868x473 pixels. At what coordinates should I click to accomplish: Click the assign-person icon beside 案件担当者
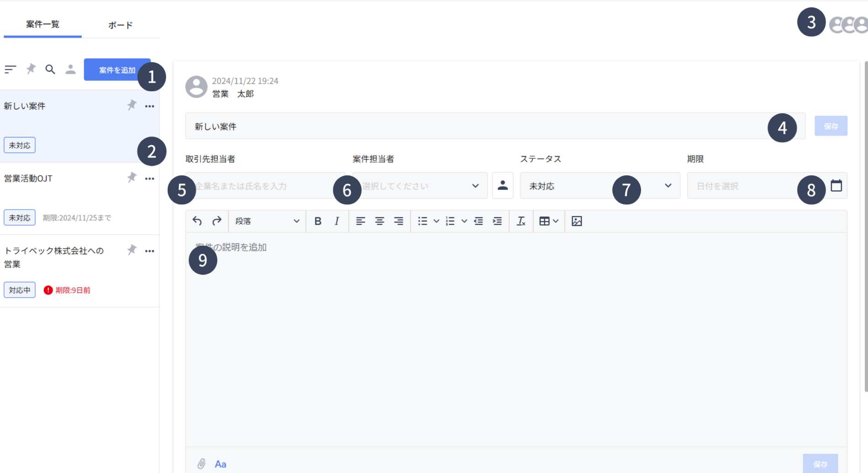click(503, 185)
